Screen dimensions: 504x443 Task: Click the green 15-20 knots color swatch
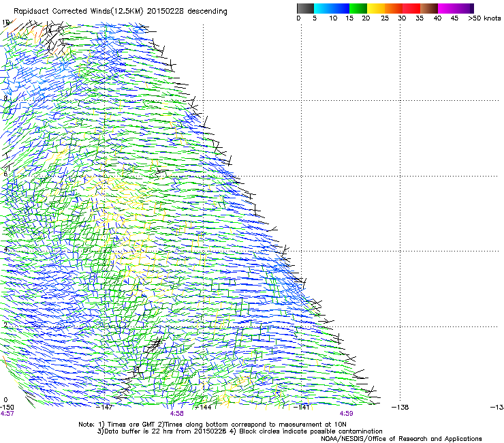coord(358,8)
